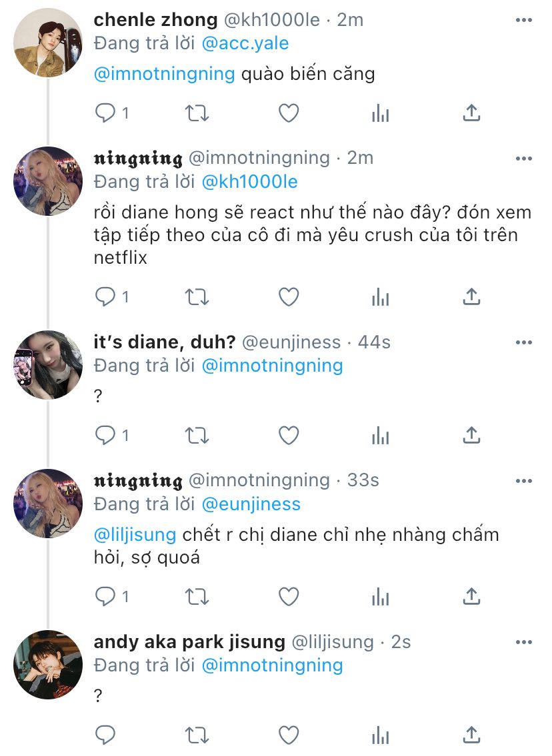552x756 pixels.
Task: View analytics on ningning's netflix tweet
Action: click(x=380, y=296)
